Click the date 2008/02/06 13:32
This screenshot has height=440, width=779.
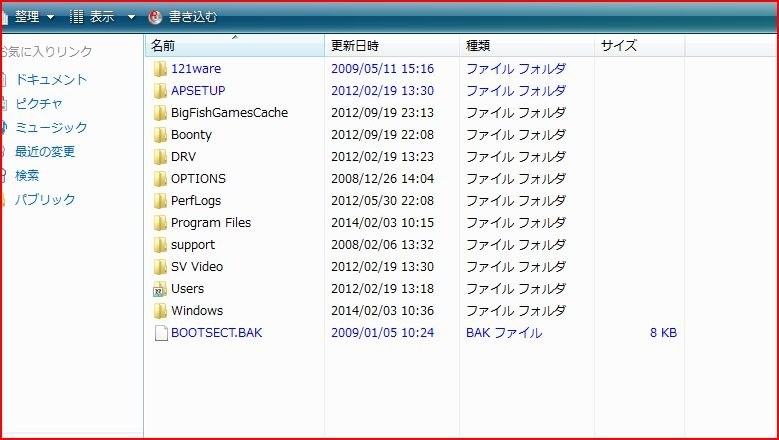click(383, 245)
